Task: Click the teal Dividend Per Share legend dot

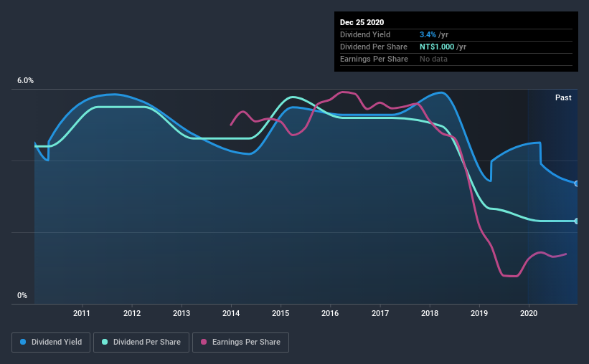Action: point(105,342)
